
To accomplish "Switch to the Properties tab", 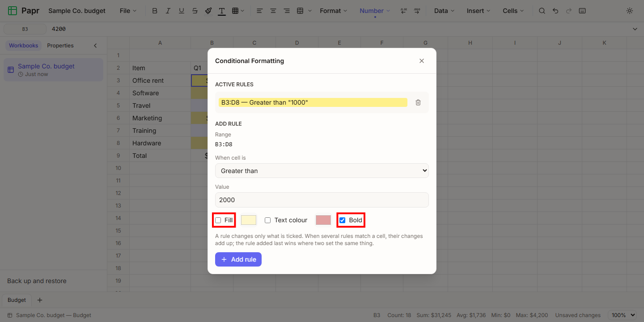I will [x=60, y=46].
